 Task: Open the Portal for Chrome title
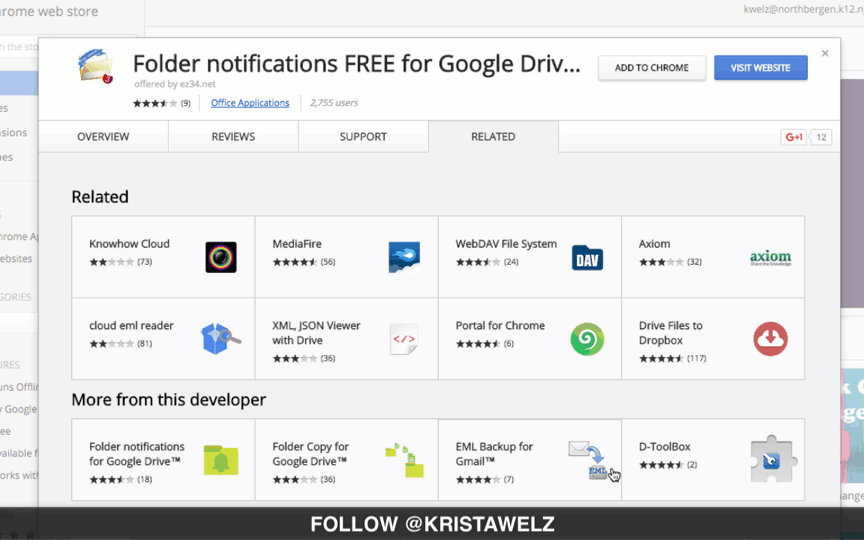(x=500, y=326)
